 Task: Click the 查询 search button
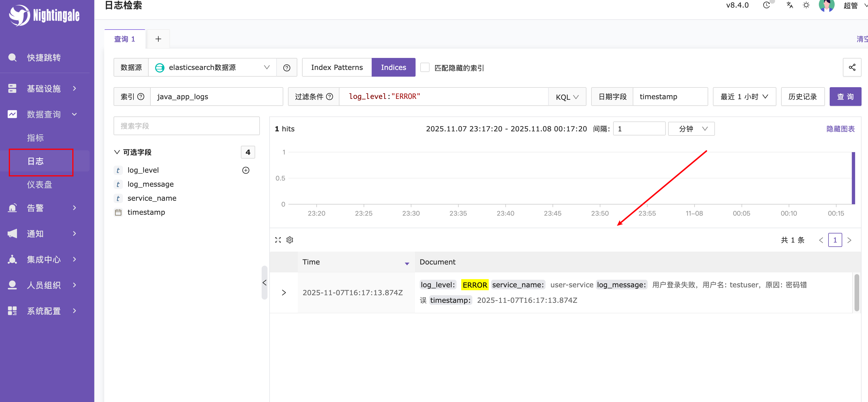click(x=845, y=97)
